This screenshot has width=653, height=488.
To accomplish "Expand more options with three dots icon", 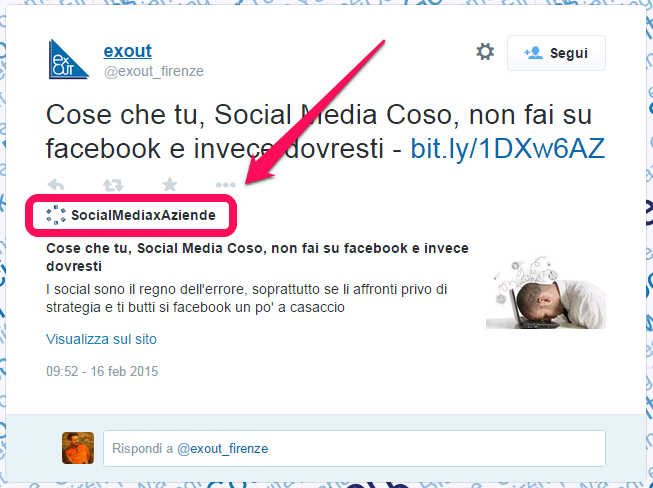I will pyautogui.click(x=226, y=185).
